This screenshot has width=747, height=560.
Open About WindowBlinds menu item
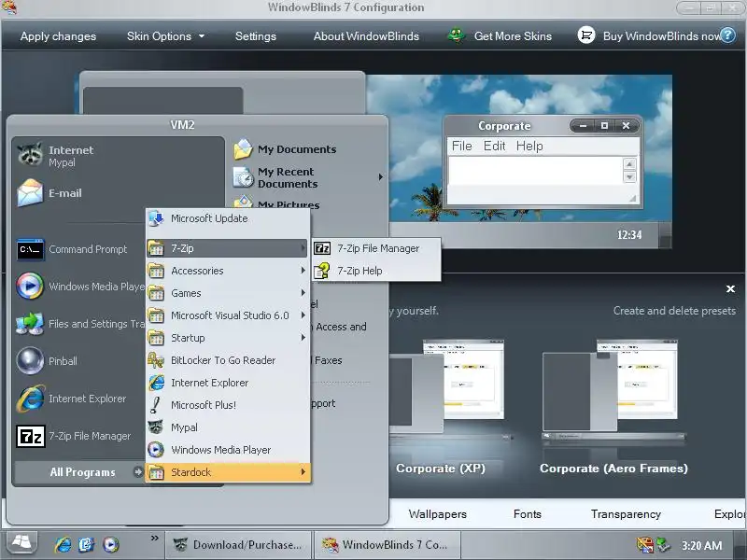366,36
